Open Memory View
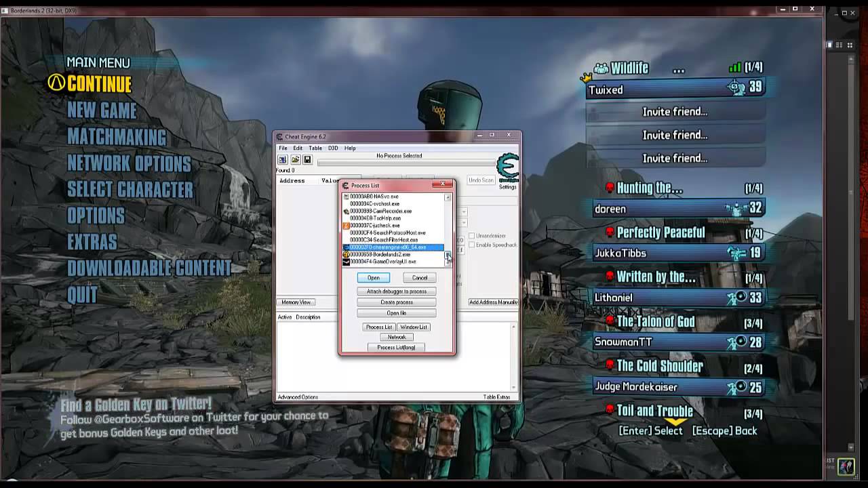The width and height of the screenshot is (868, 488). (296, 302)
